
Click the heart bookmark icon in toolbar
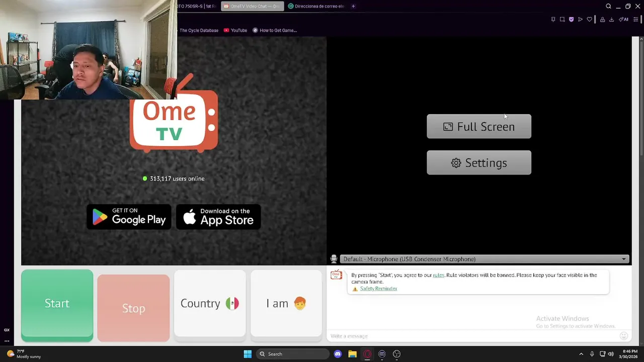click(589, 20)
